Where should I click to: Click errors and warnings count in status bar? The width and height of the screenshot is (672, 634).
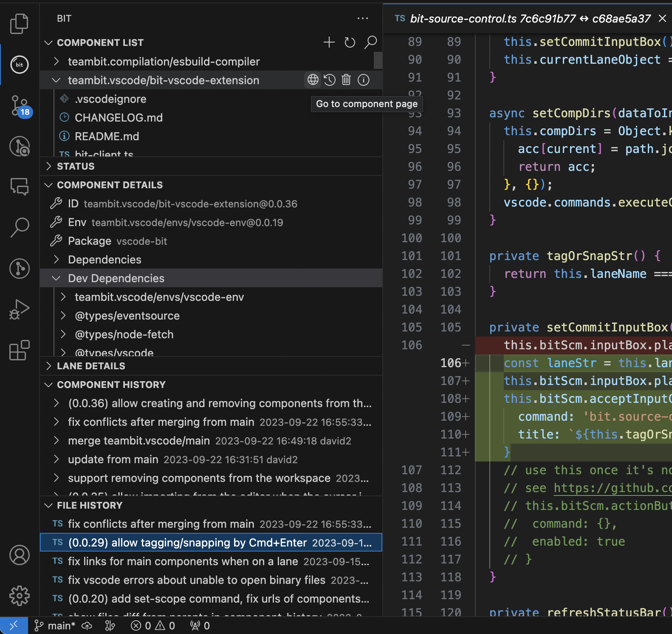coord(153,626)
